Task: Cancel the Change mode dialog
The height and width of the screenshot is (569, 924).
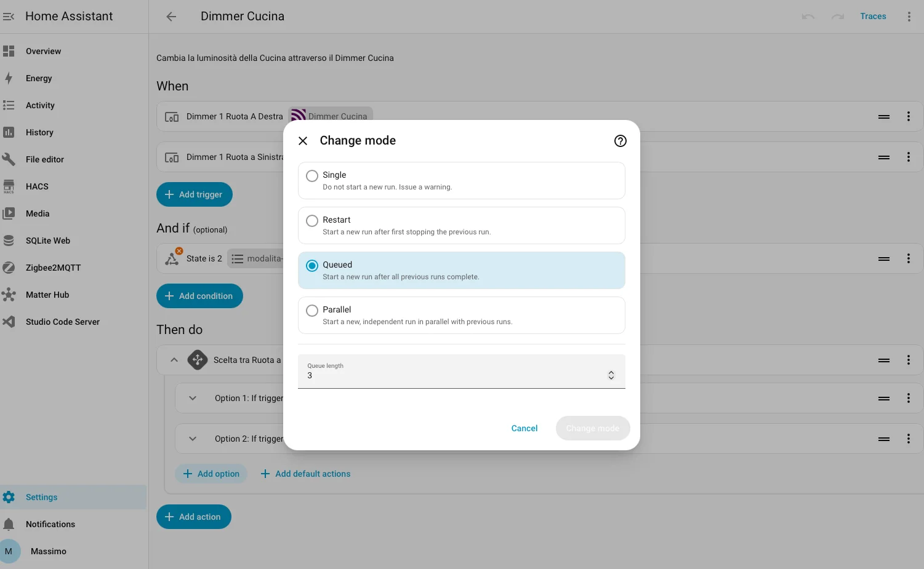Action: tap(524, 428)
